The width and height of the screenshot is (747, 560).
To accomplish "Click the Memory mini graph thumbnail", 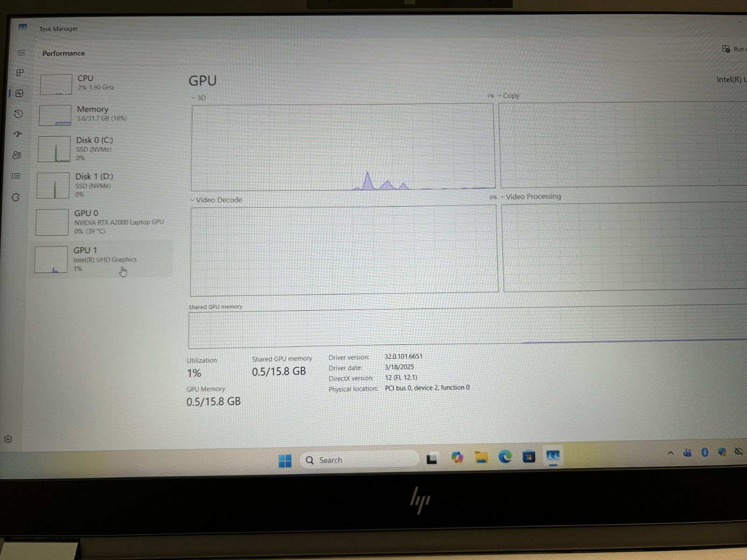I will click(x=55, y=115).
